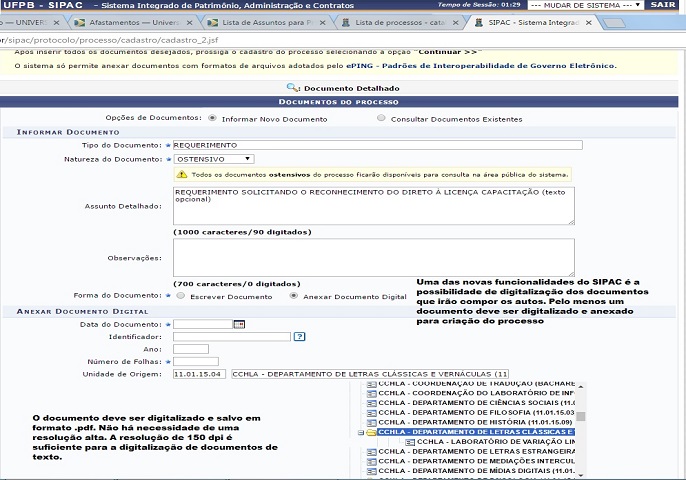
Task: Click the warning icon in ostensivos notice
Action: coord(182,174)
